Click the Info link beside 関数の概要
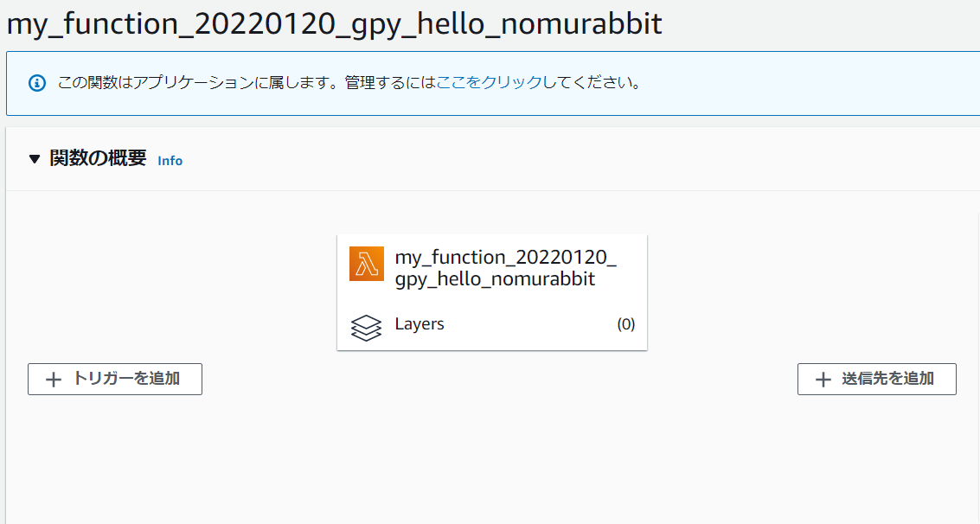 click(x=170, y=161)
